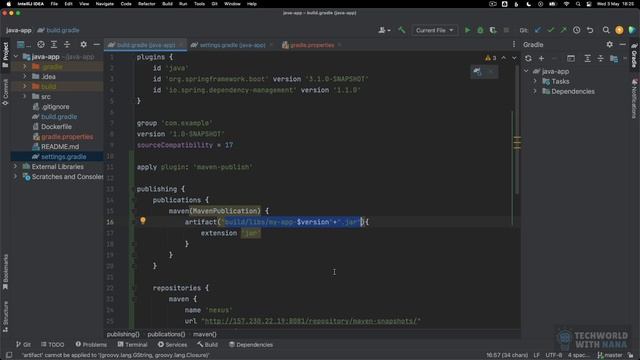Open the Commit side tool window

[x=5, y=92]
